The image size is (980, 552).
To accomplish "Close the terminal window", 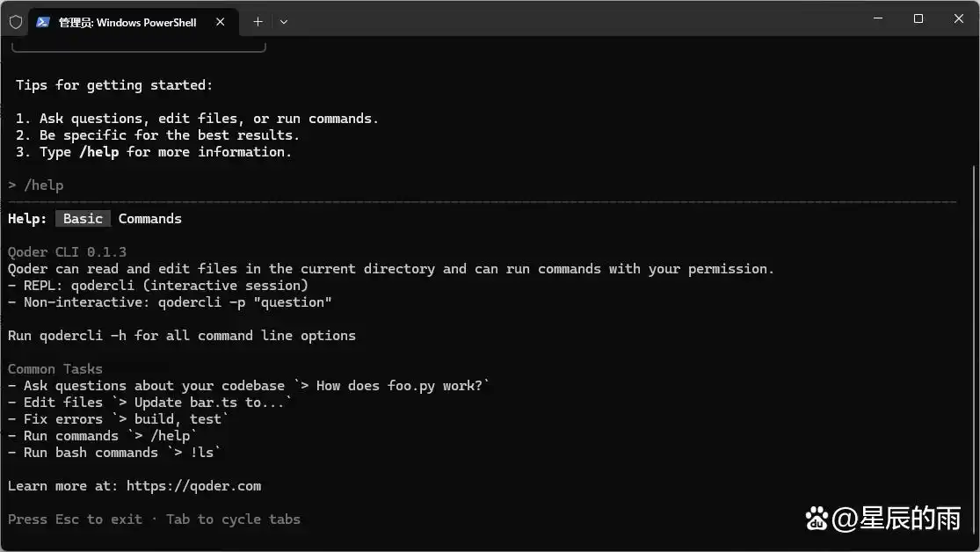I will (x=959, y=18).
